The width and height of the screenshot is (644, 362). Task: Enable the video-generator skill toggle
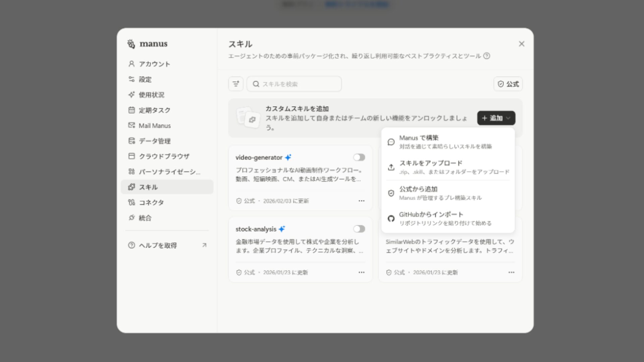pos(359,157)
